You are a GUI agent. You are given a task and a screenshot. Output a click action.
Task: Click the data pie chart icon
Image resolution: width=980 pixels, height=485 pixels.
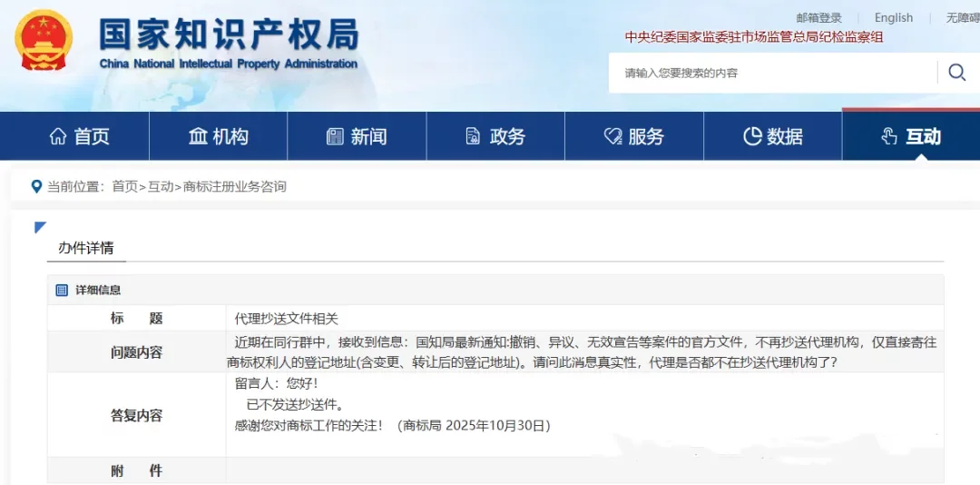[752, 136]
